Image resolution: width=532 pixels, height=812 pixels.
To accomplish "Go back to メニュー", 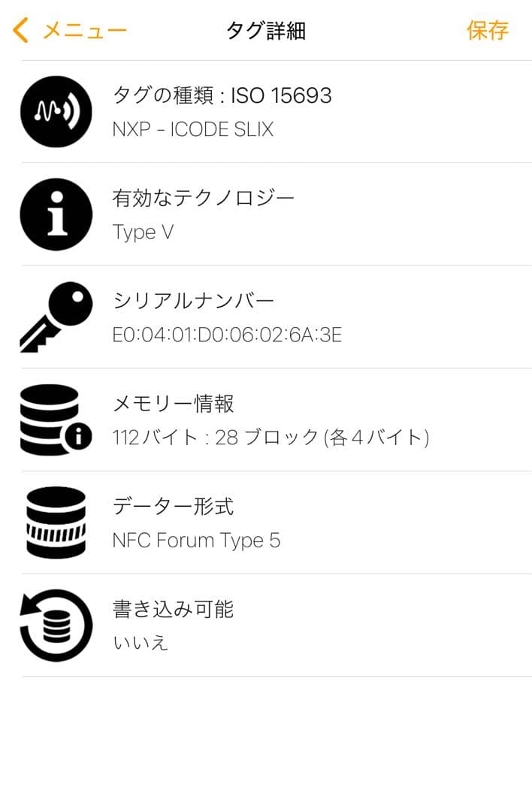I will 84,30.
